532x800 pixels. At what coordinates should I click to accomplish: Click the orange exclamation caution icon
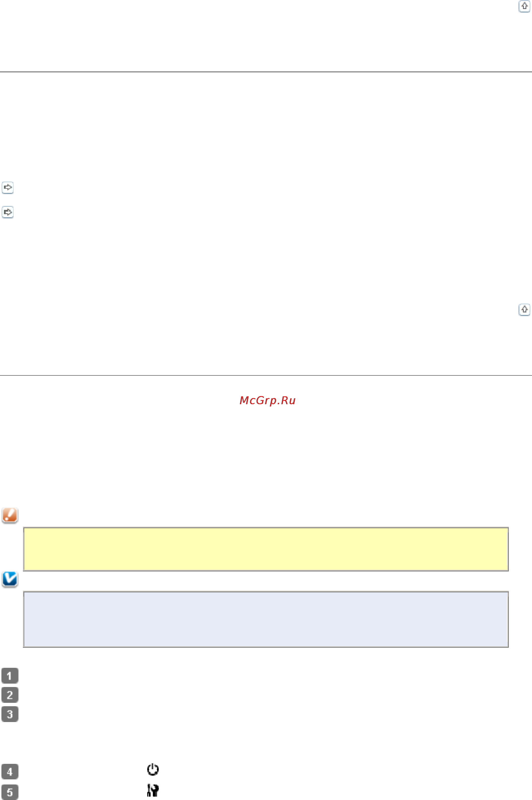10,515
